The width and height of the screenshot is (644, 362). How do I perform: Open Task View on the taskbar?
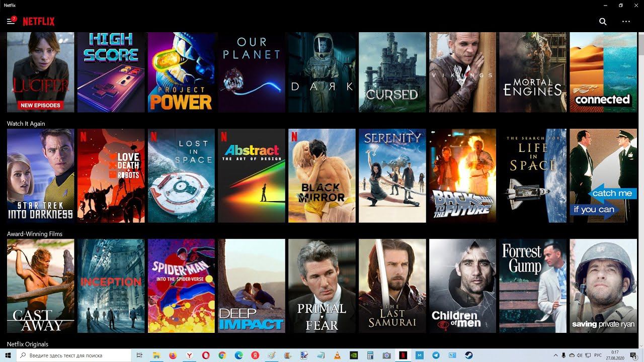pyautogui.click(x=140, y=355)
